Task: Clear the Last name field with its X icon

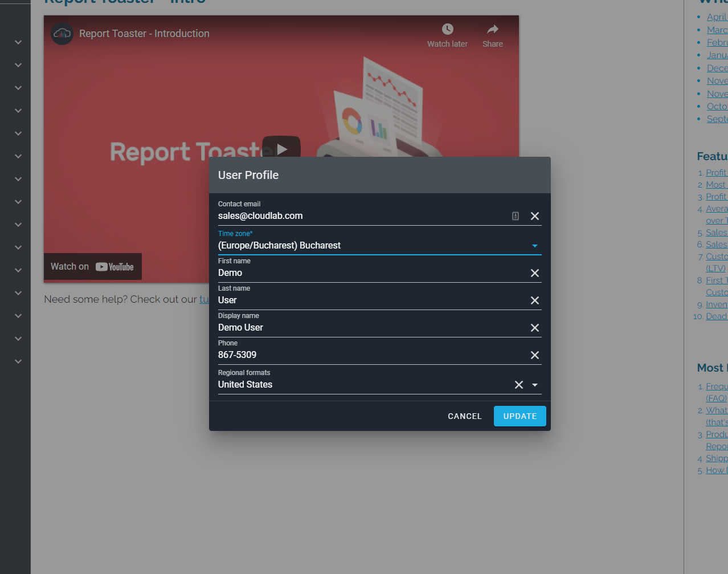Action: coord(534,300)
